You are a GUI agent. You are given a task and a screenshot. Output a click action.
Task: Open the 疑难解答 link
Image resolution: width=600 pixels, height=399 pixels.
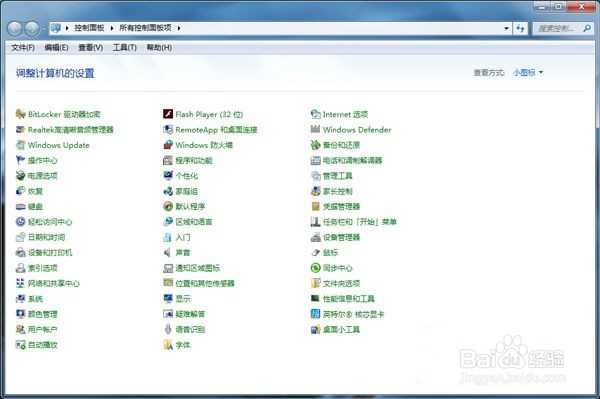tap(190, 314)
